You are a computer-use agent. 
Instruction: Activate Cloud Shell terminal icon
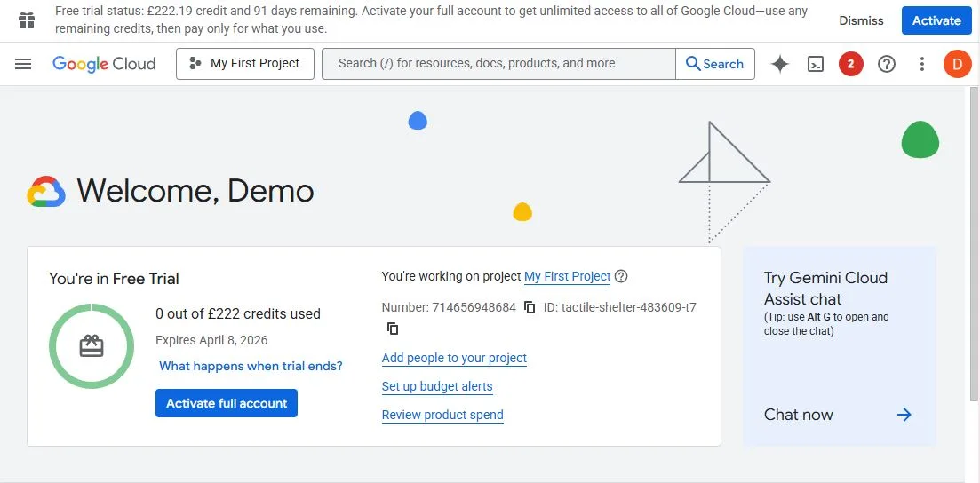click(x=815, y=64)
